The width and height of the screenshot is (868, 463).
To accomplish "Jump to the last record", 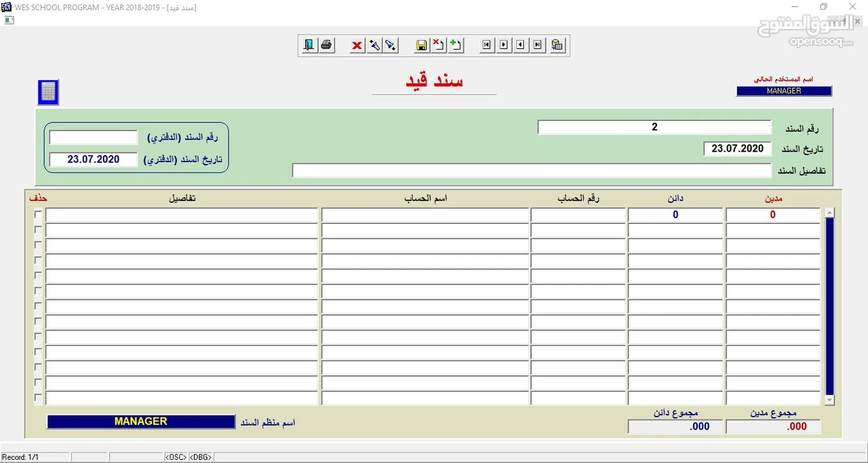I will 538,45.
